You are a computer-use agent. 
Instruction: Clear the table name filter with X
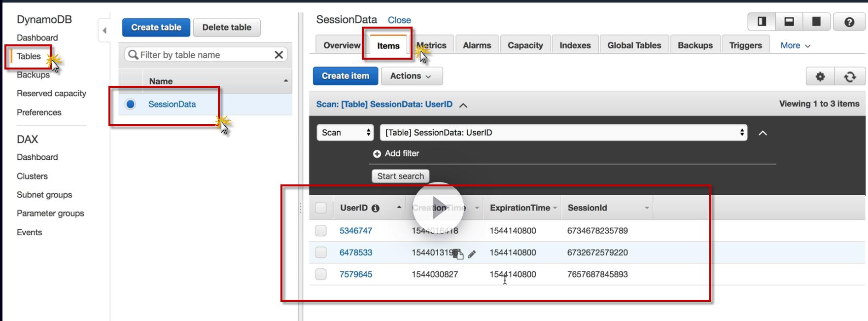(x=278, y=55)
